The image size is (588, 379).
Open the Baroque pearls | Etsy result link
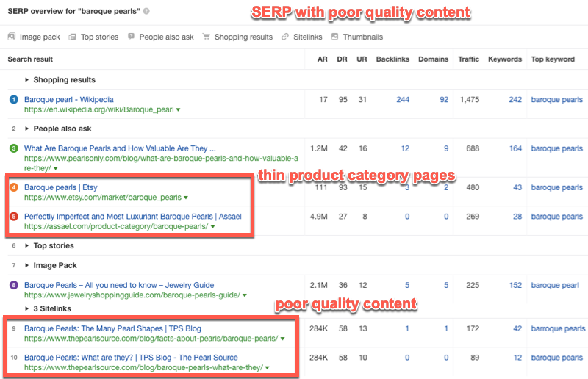pyautogui.click(x=60, y=188)
